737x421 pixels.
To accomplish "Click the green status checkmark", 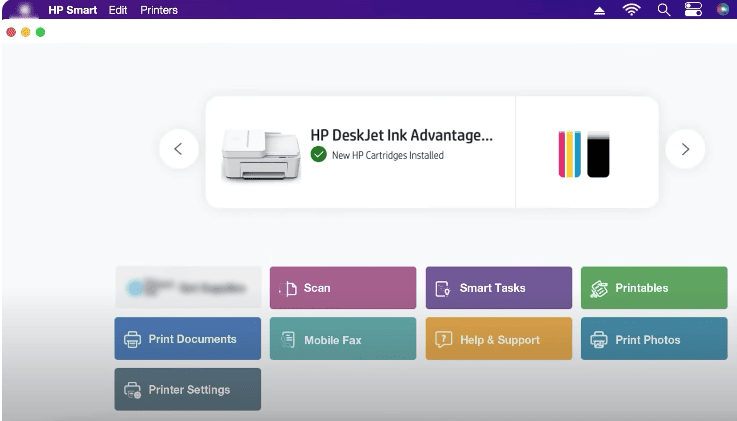I will pyautogui.click(x=318, y=155).
